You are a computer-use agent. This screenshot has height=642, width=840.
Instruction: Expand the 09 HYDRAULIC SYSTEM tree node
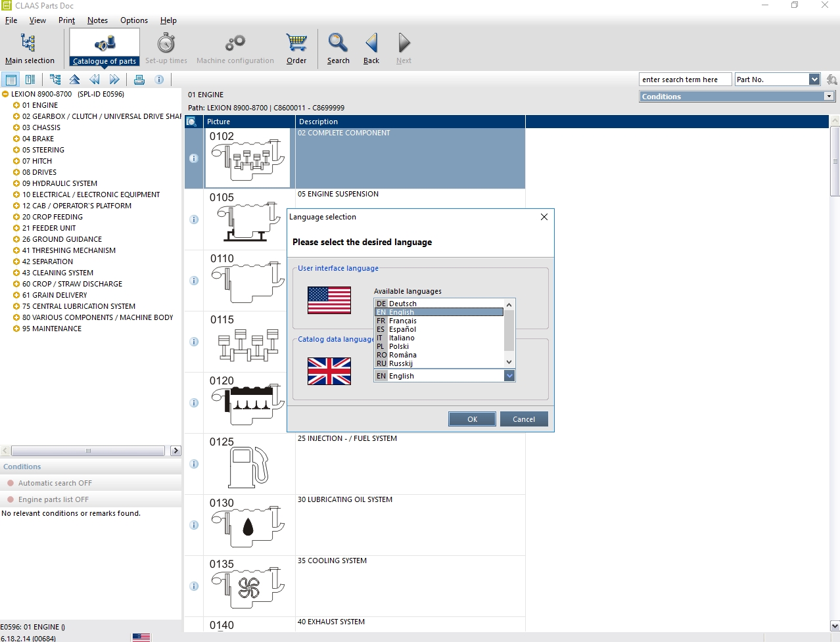(x=16, y=183)
